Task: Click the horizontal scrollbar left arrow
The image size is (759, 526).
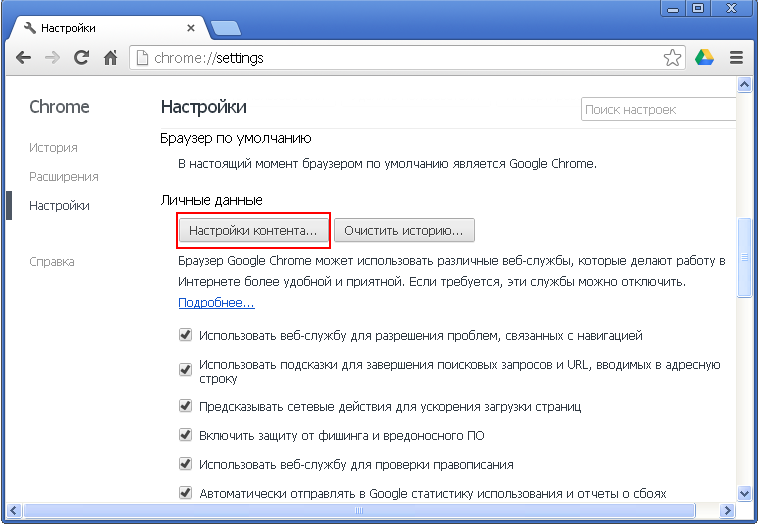Action: [x=13, y=510]
